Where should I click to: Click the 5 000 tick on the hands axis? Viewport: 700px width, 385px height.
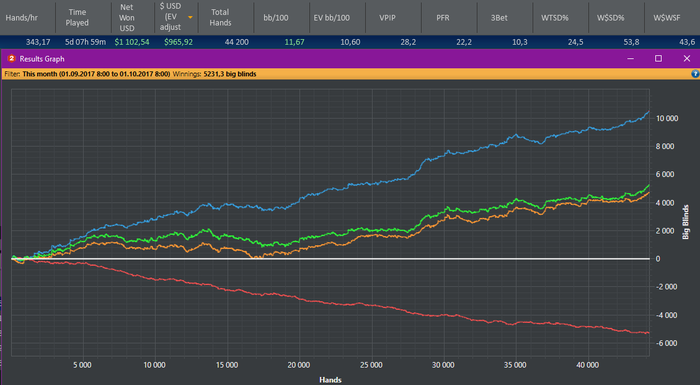point(83,365)
